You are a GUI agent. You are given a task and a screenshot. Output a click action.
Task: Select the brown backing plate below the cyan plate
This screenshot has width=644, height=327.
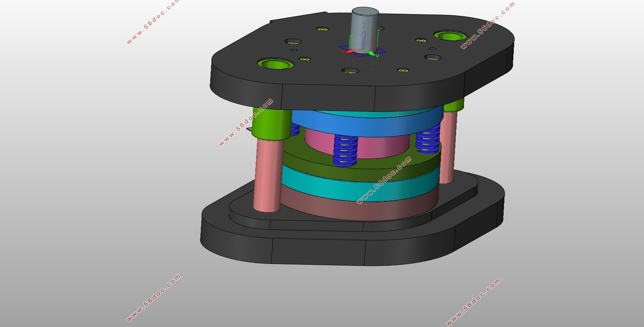353,207
